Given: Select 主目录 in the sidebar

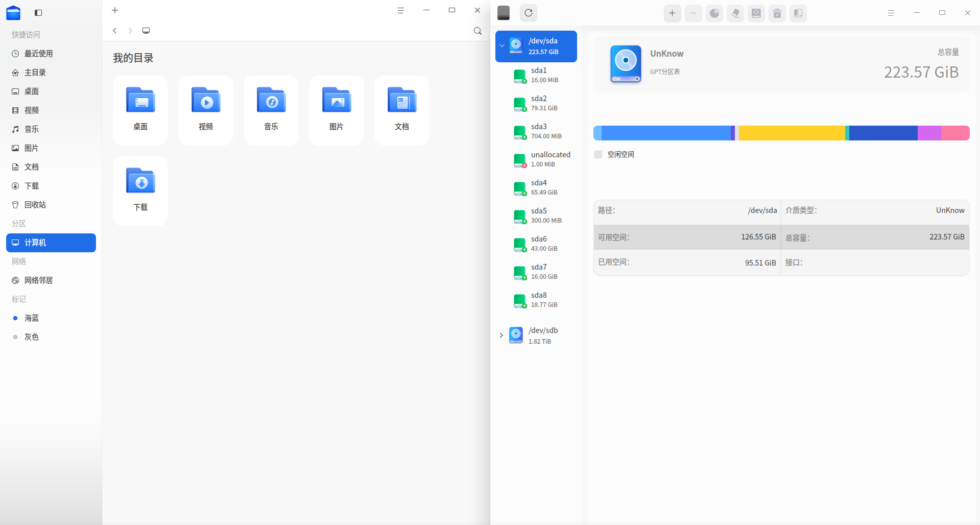Looking at the screenshot, I should tap(51, 73).
